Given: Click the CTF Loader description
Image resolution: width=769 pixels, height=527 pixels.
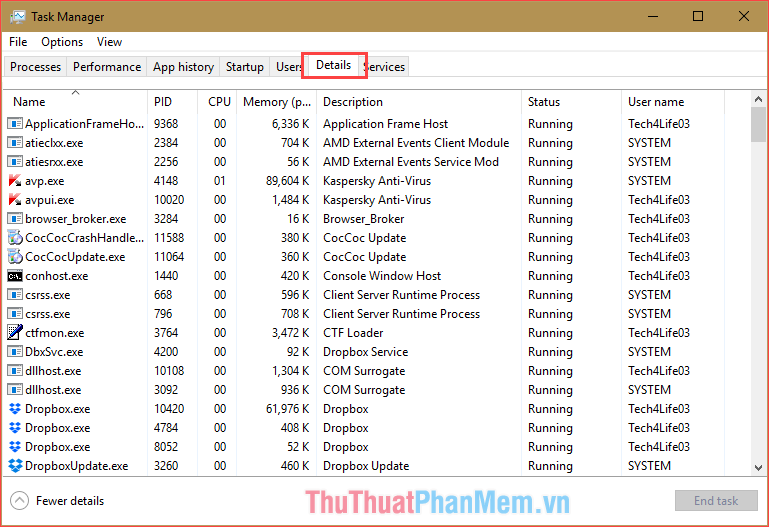Looking at the screenshot, I should (353, 333).
